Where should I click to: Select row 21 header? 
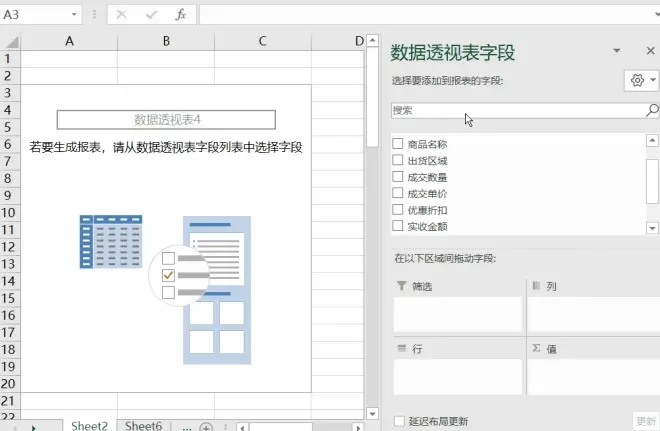tap(8, 401)
